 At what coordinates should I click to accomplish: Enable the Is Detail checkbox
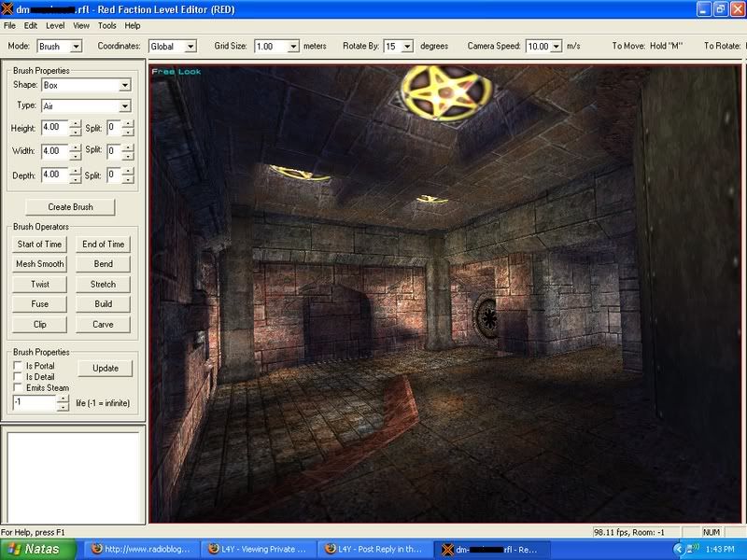18,377
